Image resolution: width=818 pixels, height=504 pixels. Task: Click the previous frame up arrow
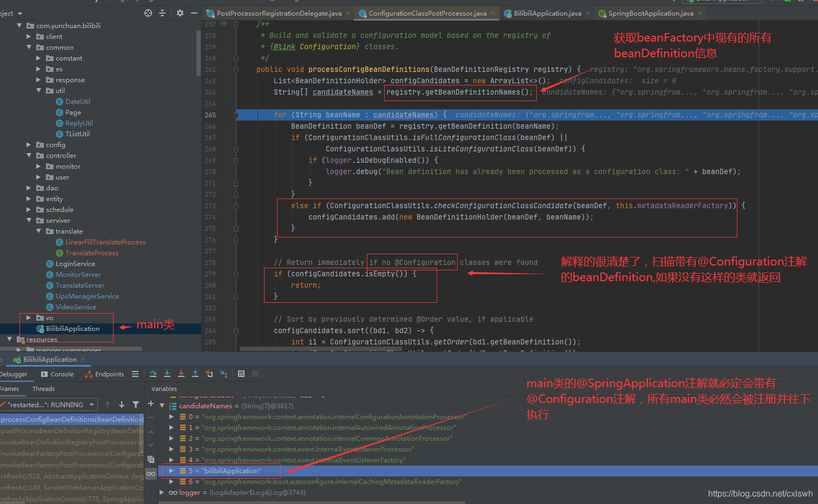click(x=108, y=404)
